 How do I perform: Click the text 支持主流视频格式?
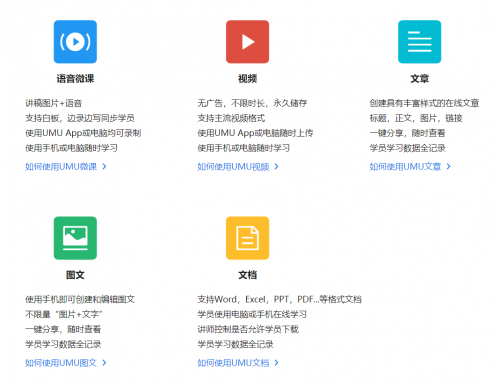point(231,118)
